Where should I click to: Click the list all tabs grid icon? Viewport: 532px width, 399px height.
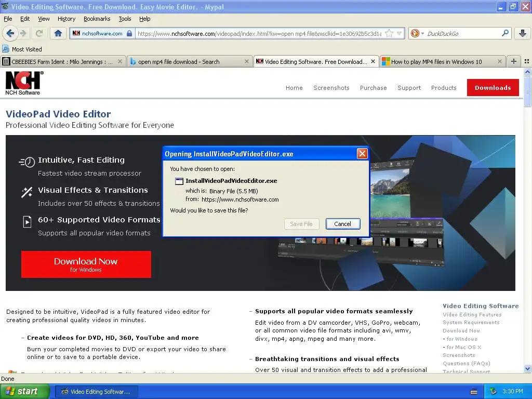527,61
